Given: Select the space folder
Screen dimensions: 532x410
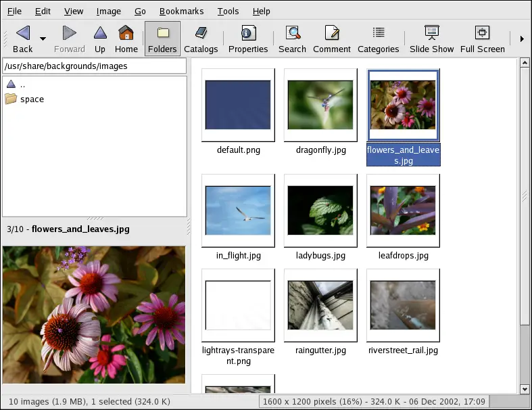Looking at the screenshot, I should (32, 99).
